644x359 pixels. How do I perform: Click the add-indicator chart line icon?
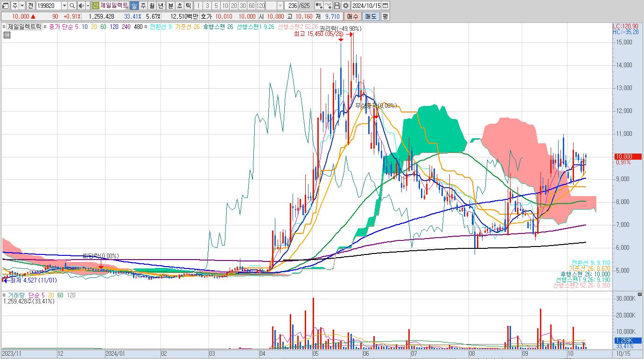tap(328, 6)
